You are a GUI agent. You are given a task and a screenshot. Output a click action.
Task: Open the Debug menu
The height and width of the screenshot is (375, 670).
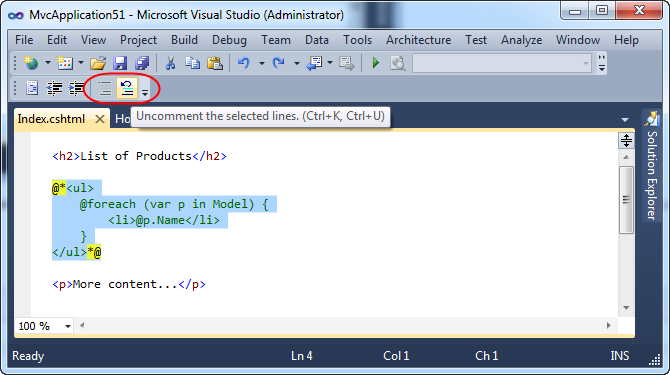tap(229, 40)
